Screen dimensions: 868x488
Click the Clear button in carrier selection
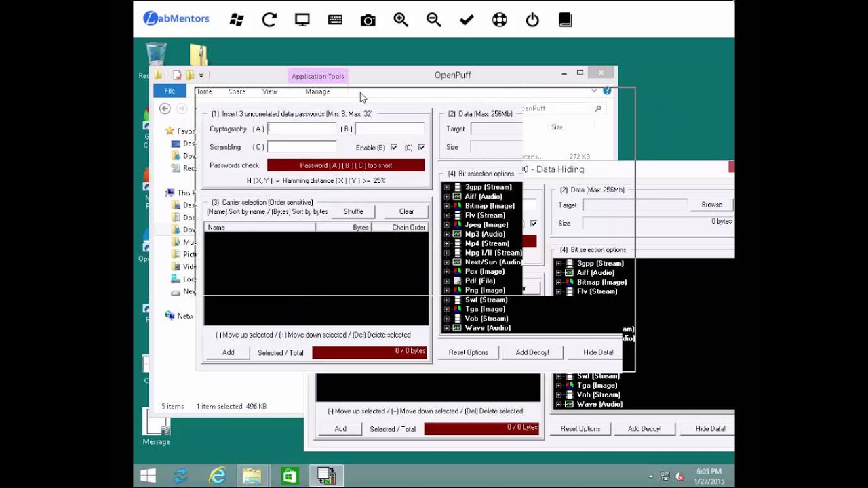406,211
